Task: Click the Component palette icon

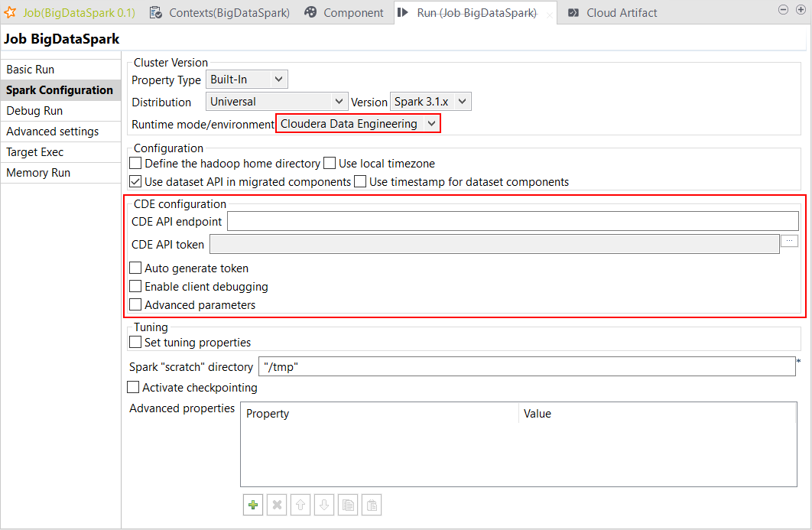Action: coord(310,12)
